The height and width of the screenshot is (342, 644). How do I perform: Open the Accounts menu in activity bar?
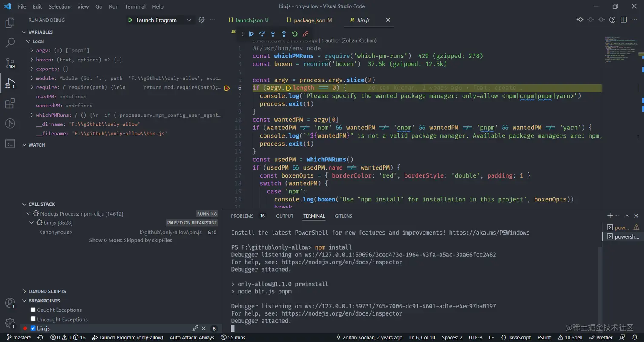click(x=10, y=303)
